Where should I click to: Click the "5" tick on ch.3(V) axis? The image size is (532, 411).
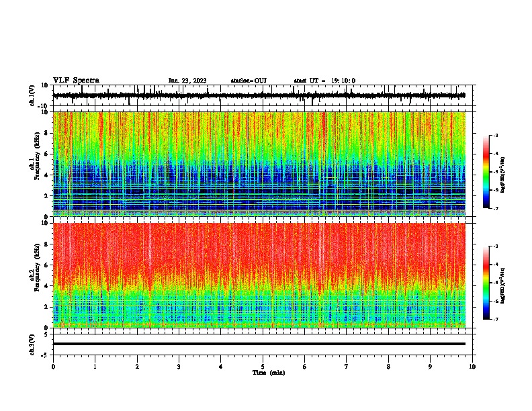coord(47,334)
